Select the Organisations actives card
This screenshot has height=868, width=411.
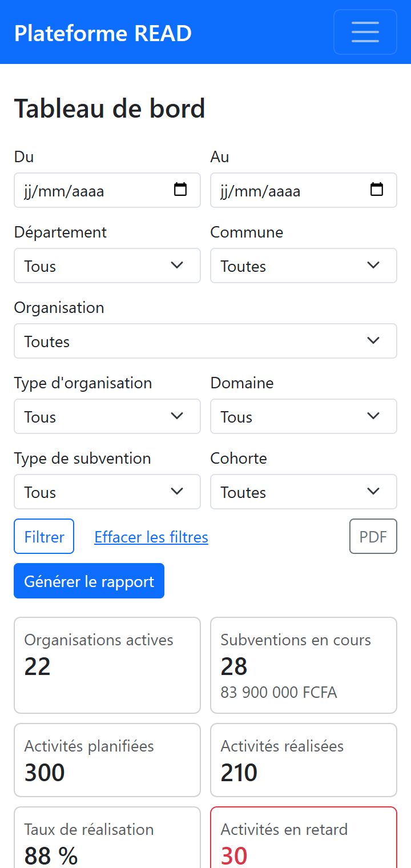click(107, 665)
